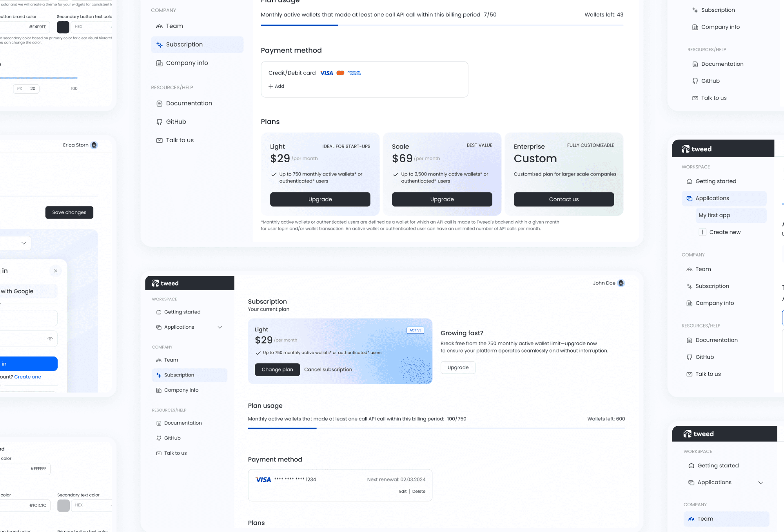
Task: Click the Visa logo in the saved card row
Action: click(263, 480)
